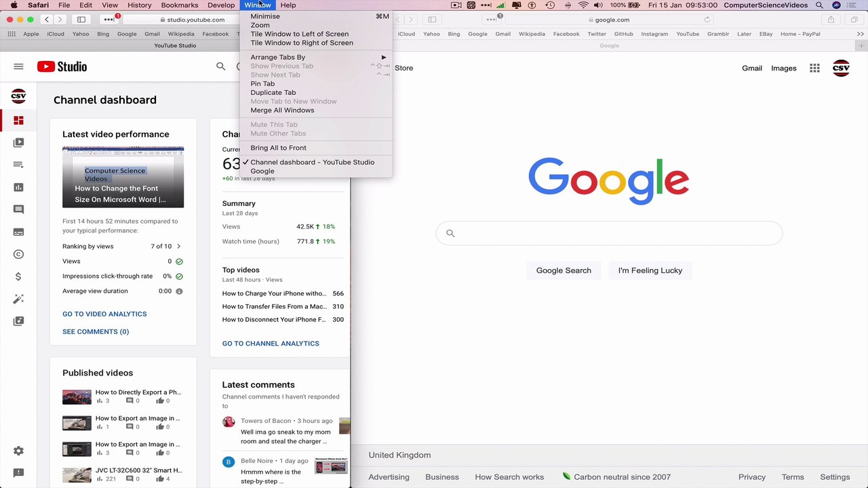Open Siri from menu bar
This screenshot has height=488, width=868.
pyautogui.click(x=836, y=5)
